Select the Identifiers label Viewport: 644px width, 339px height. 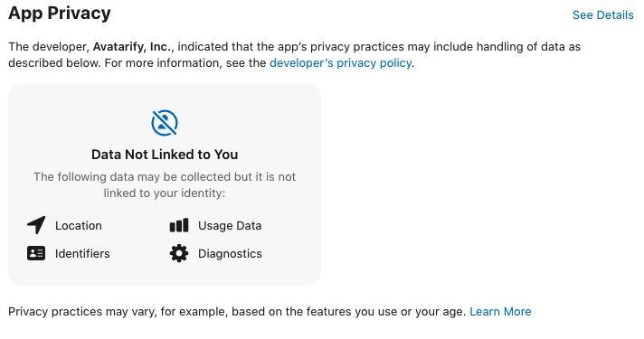tap(82, 254)
